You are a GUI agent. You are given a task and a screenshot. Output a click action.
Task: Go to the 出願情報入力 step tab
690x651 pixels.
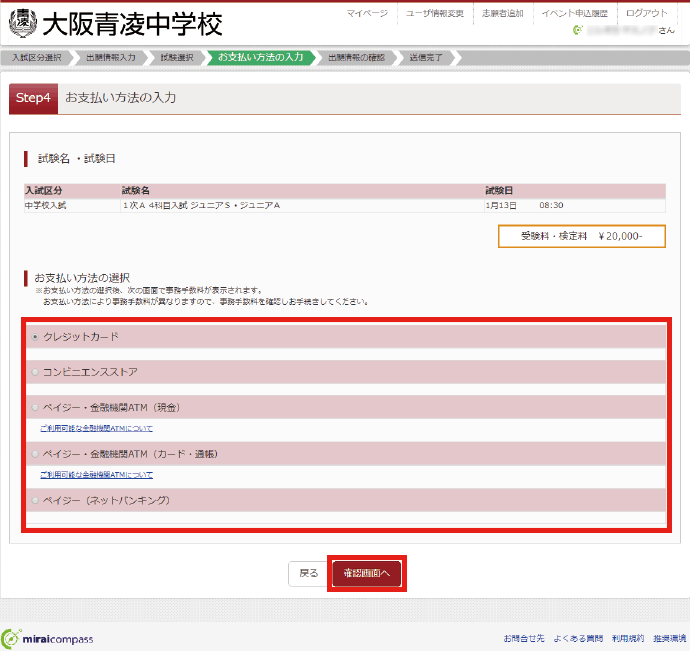point(111,58)
